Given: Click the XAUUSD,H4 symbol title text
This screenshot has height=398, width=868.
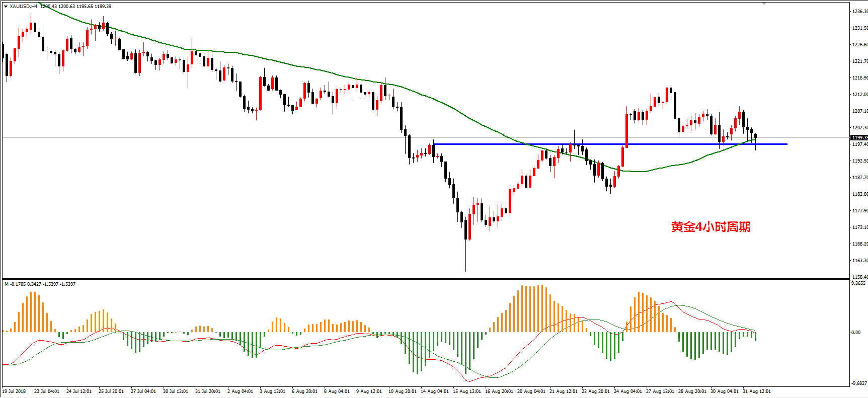Looking at the screenshot, I should tap(23, 7).
